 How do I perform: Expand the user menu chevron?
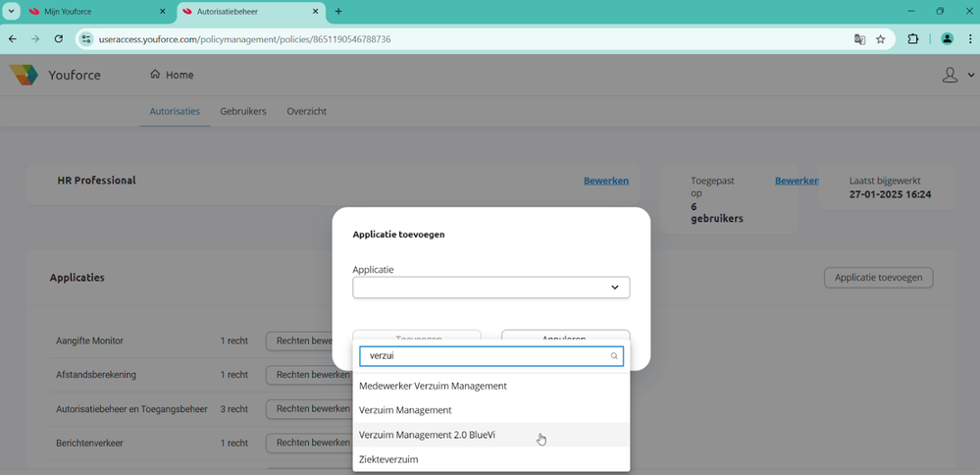pyautogui.click(x=970, y=75)
